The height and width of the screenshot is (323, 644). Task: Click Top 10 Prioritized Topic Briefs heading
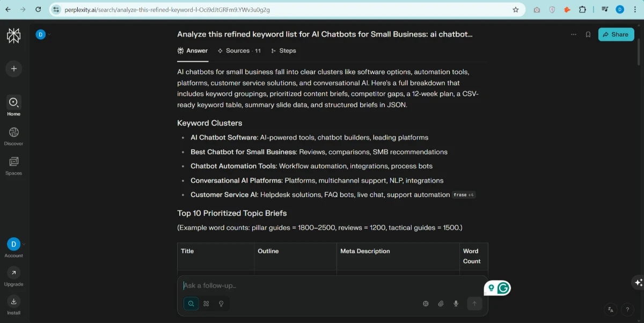point(232,213)
